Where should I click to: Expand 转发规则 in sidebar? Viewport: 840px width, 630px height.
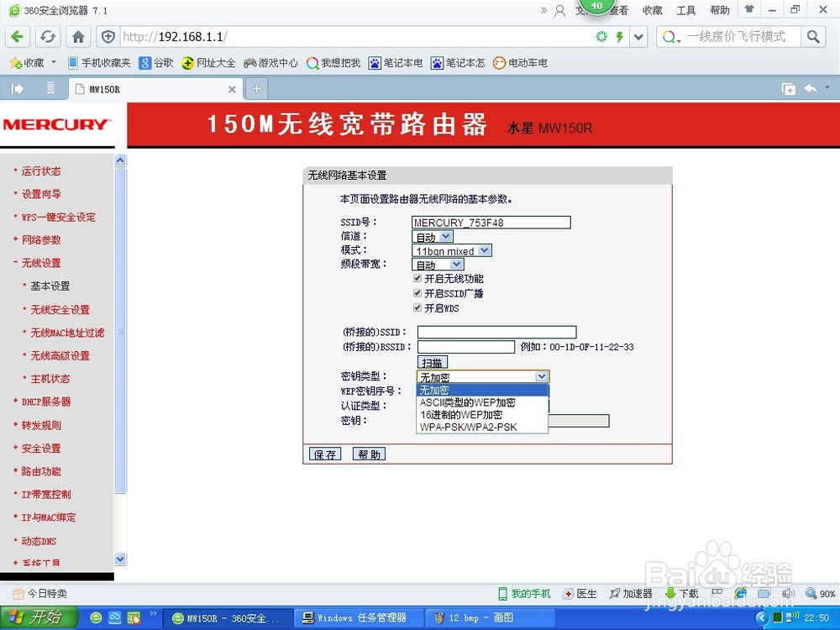coord(41,425)
